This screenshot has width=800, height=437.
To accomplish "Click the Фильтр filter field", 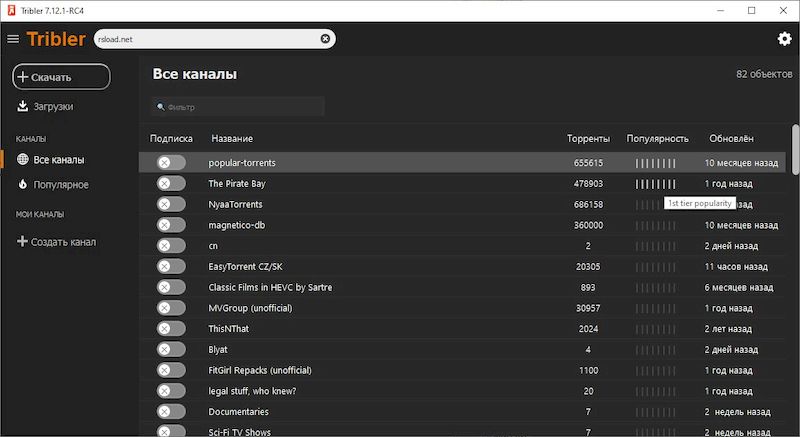I will click(x=238, y=107).
